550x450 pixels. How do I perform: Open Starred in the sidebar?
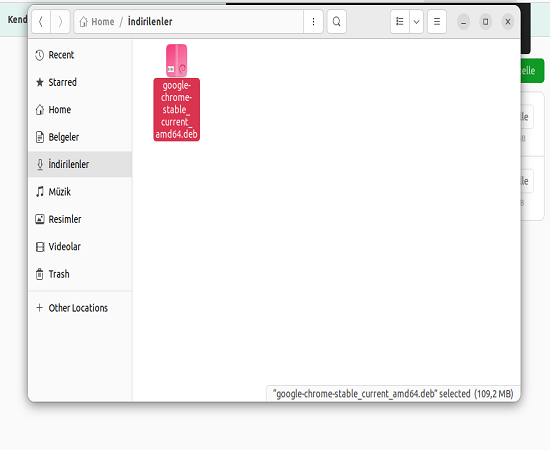pos(80,82)
